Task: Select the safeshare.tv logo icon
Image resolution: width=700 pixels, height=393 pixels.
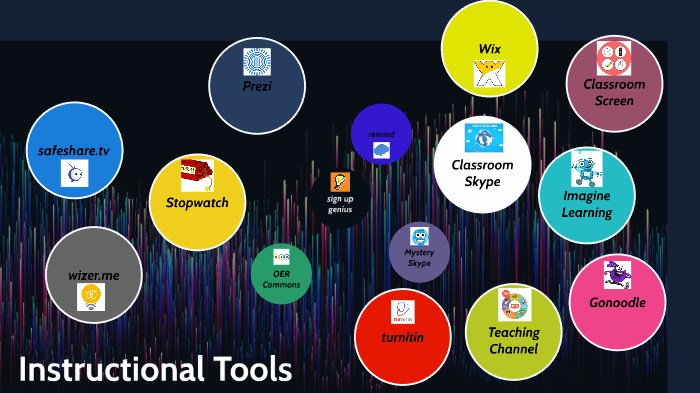Action: click(75, 173)
